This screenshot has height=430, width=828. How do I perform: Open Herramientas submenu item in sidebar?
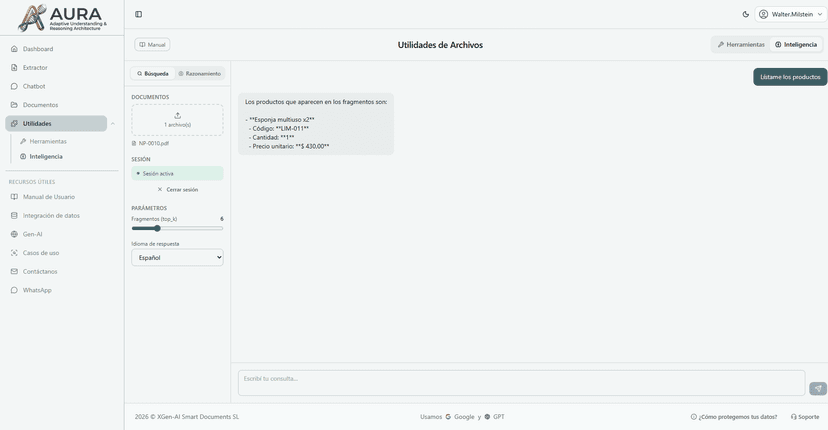(48, 141)
